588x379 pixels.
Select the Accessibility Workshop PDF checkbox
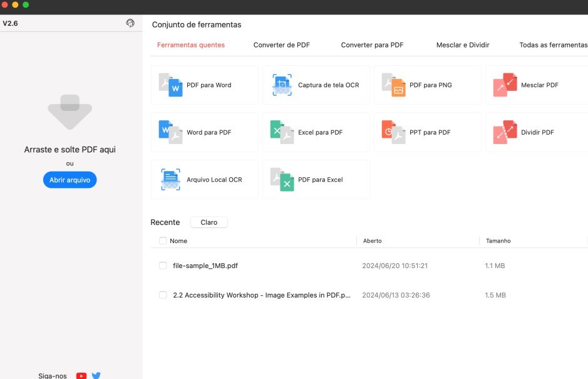[163, 294]
